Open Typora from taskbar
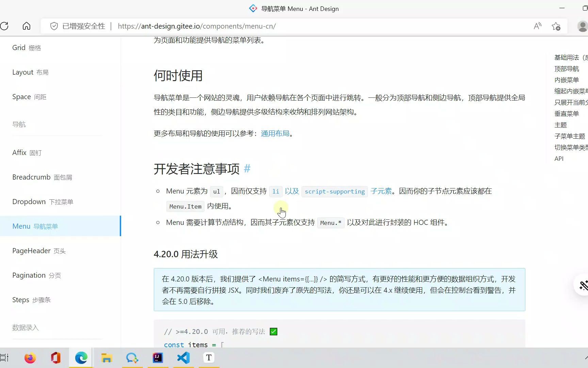The height and width of the screenshot is (368, 588). pyautogui.click(x=209, y=358)
